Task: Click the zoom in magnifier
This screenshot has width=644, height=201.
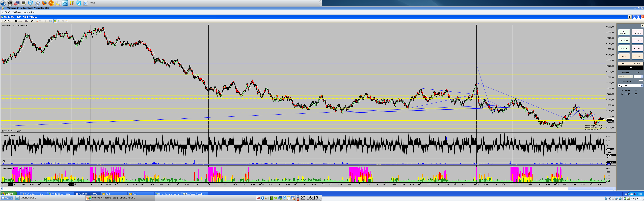Action: (37, 21)
